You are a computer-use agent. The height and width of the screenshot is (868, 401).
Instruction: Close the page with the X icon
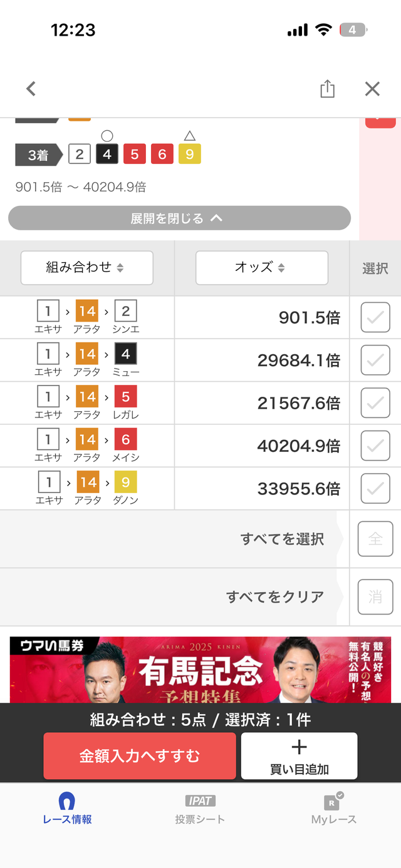pyautogui.click(x=372, y=89)
